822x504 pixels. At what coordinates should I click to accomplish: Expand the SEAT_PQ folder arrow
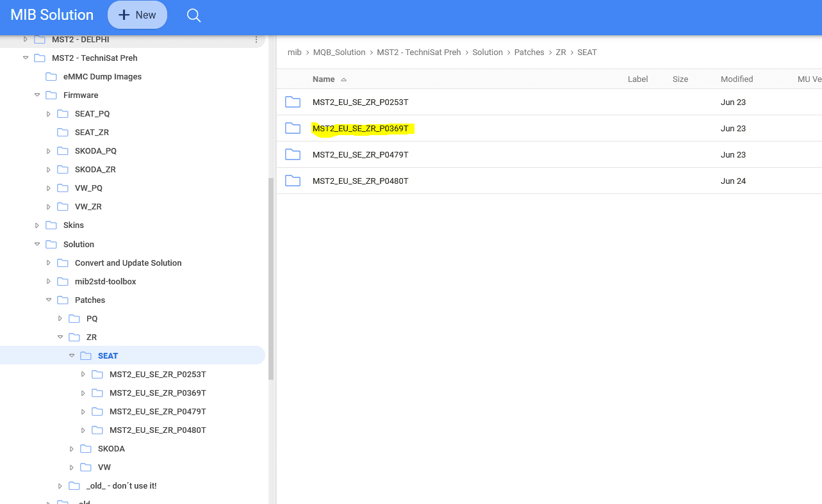pyautogui.click(x=49, y=114)
